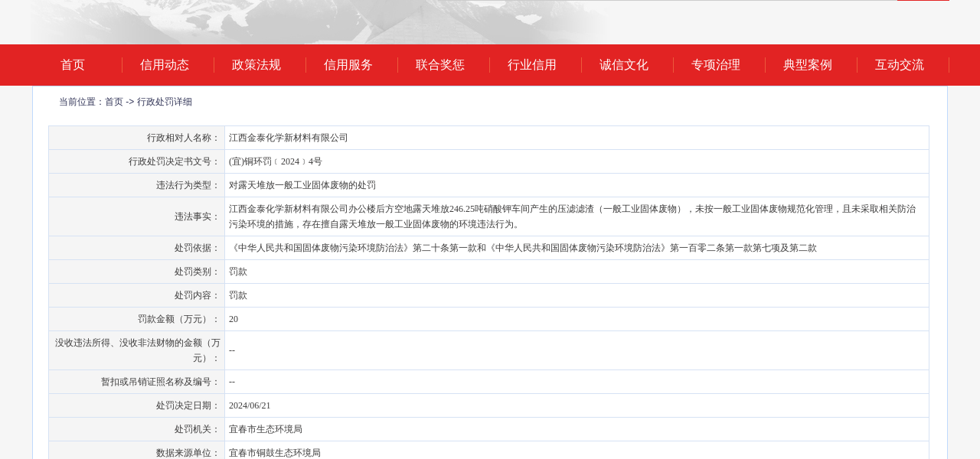The width and height of the screenshot is (980, 459).
Task: Go to 互动交流 page
Action: [x=900, y=65]
